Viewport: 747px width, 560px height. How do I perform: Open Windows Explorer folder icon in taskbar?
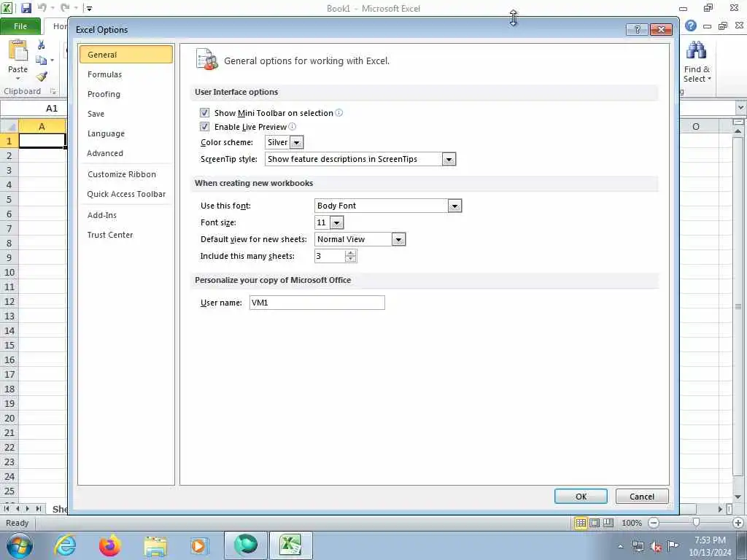tap(155, 546)
